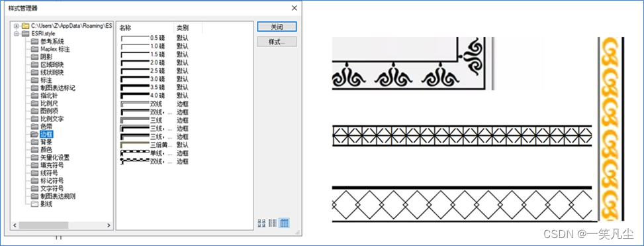
Task: Click the tree horizontal scrollbar thumb
Action: [x=44, y=225]
